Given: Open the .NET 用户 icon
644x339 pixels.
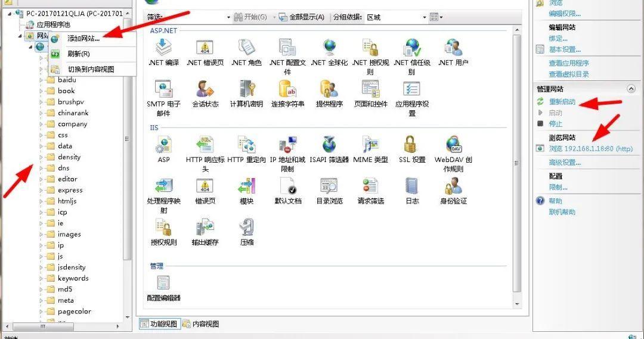Looking at the screenshot, I should click(x=453, y=48).
